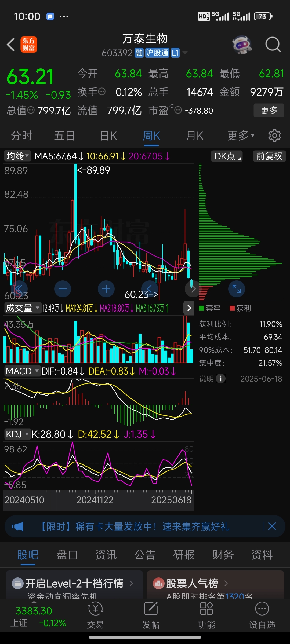Tap the chip distribution histogram

click(x=240, y=232)
